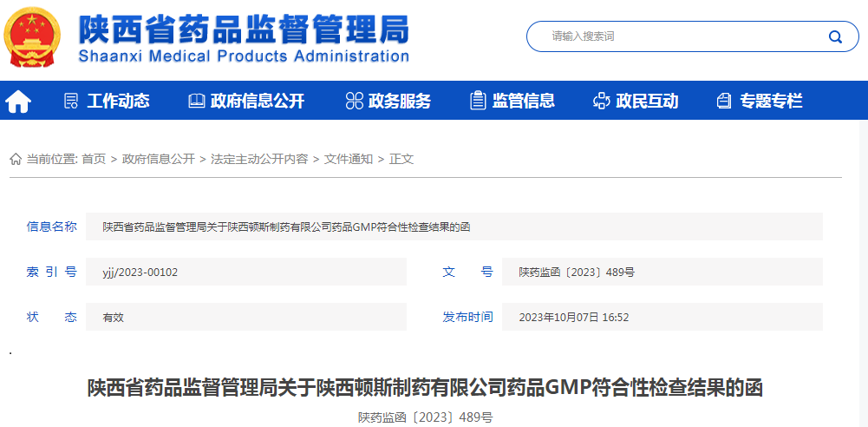Image resolution: width=868 pixels, height=427 pixels.
Task: Open the 政民互动 menu
Action: point(647,101)
